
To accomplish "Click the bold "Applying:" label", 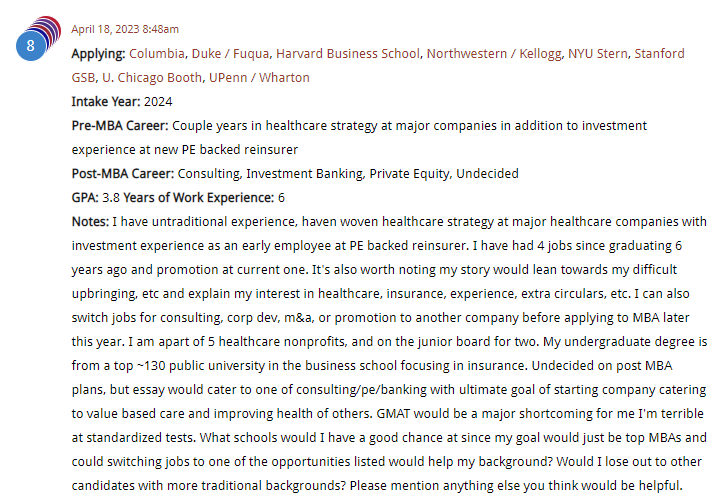I will click(x=98, y=53).
